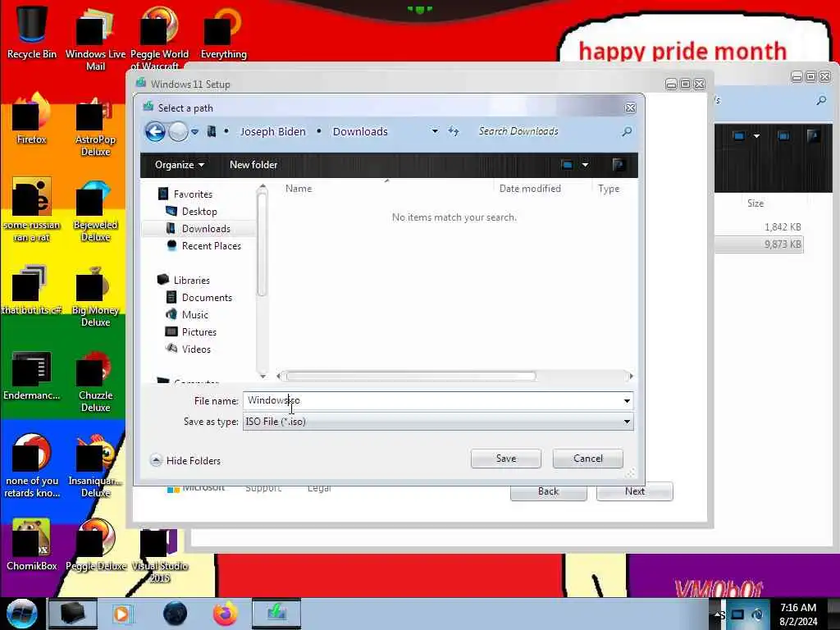Select Desktop under Favorites
Screen dimensions: 840x630
(199, 212)
